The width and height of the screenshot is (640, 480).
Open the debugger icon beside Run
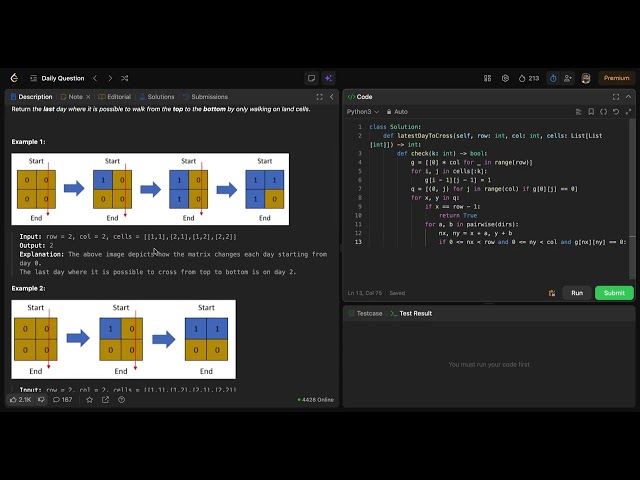click(x=552, y=293)
